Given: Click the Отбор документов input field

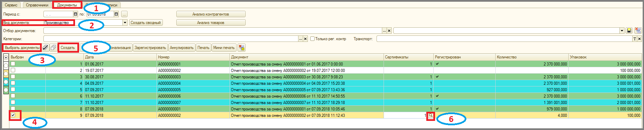Looking at the screenshot, I should tap(213, 31).
